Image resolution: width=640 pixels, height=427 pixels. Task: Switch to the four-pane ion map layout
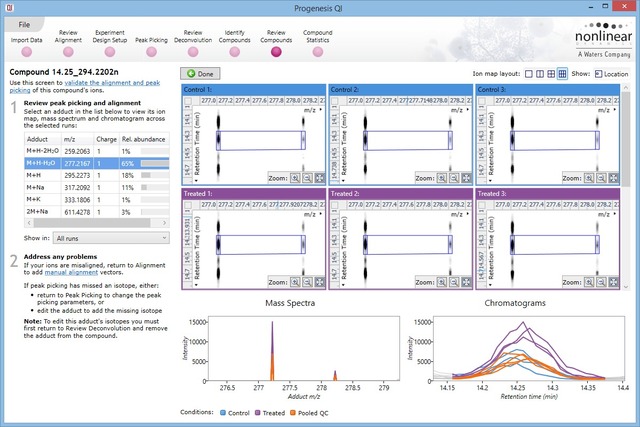coord(551,74)
